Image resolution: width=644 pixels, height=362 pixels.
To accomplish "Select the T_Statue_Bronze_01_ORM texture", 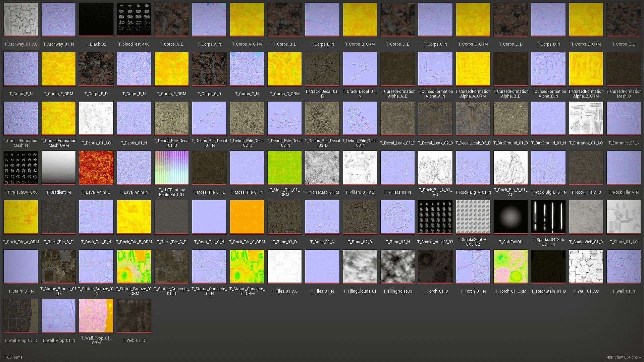I will pos(134,266).
